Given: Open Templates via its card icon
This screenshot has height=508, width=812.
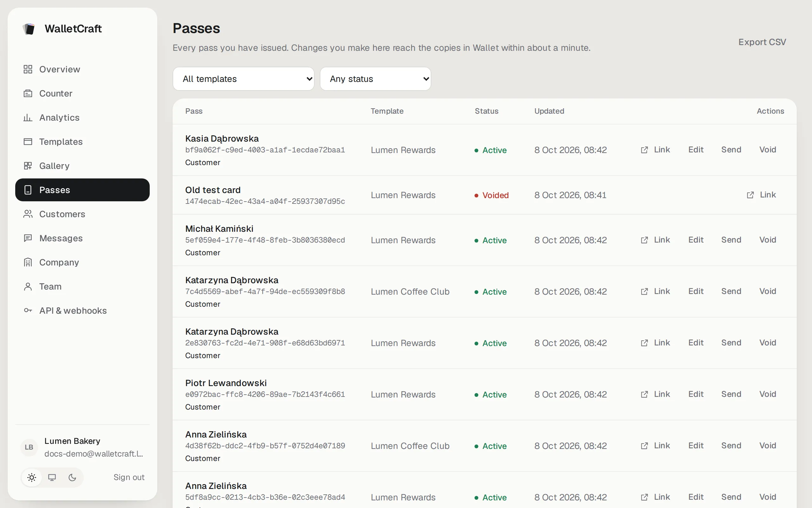Looking at the screenshot, I should click(x=28, y=142).
